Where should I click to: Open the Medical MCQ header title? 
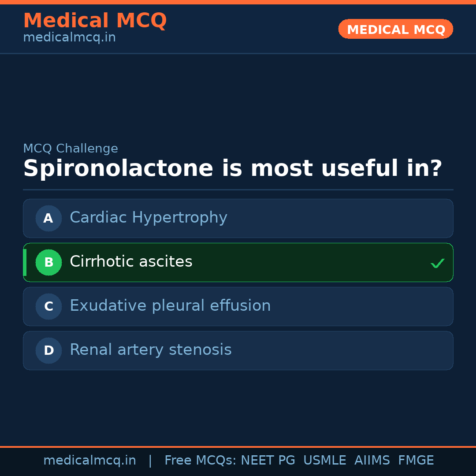pos(95,21)
